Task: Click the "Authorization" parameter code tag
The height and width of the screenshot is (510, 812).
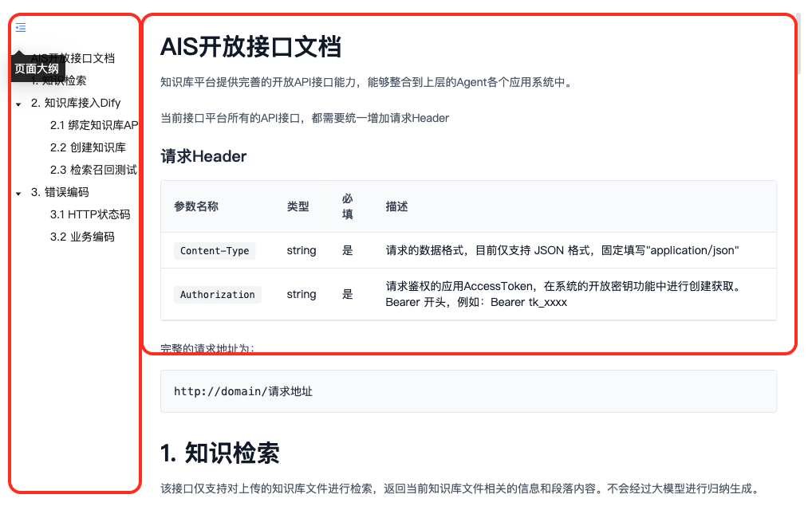Action: click(217, 295)
